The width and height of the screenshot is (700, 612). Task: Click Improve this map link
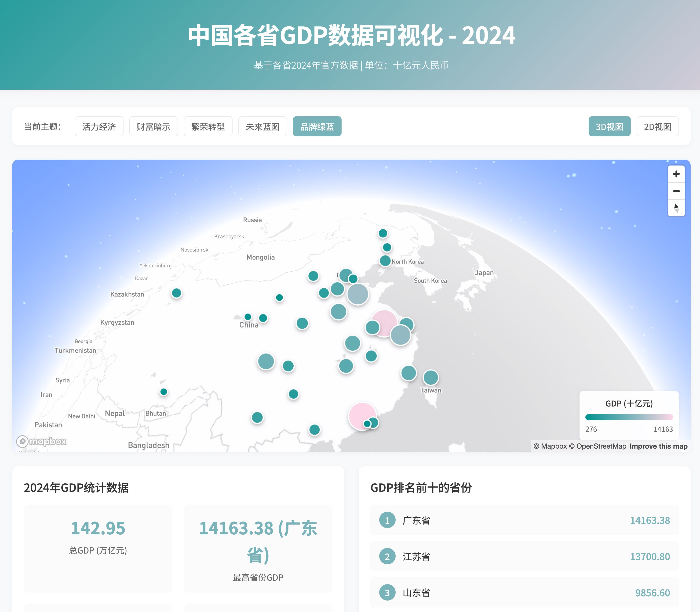coord(658,446)
